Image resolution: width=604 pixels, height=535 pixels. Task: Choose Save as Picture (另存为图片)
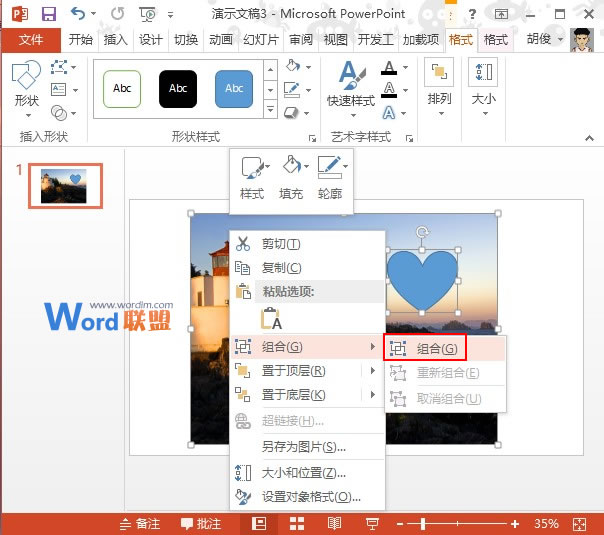click(307, 446)
